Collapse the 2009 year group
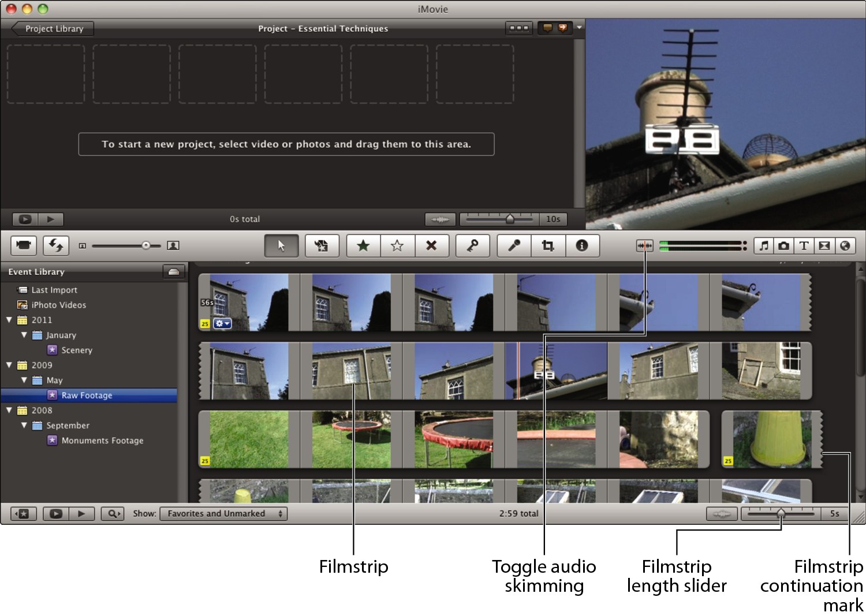Viewport: 866px width, 616px height. click(9, 365)
